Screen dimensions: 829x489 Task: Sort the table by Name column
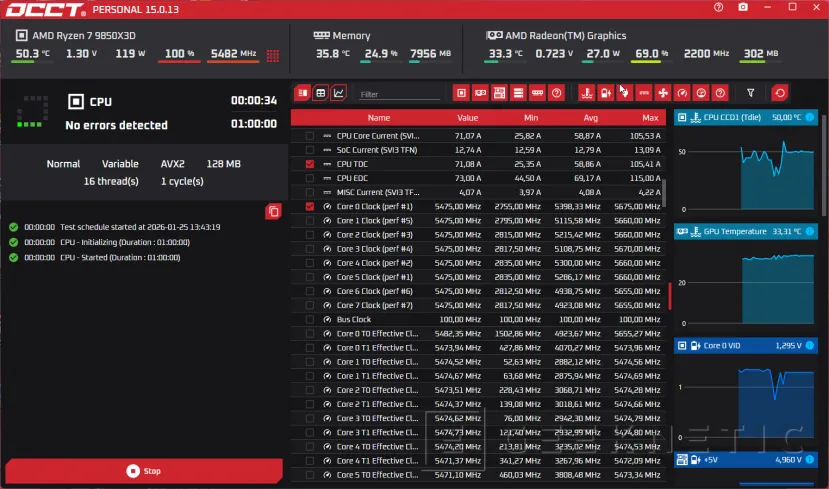point(378,118)
